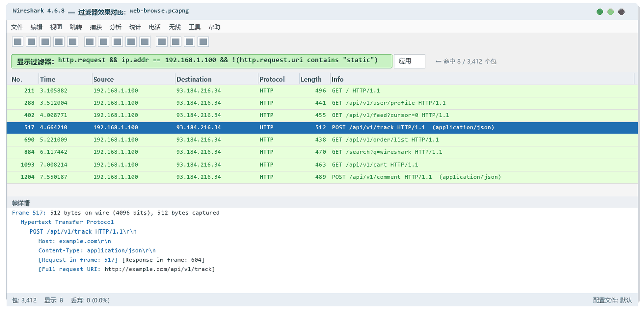Select packet 1204 POST /api/v1/comment
644x310 pixels.
(322, 177)
